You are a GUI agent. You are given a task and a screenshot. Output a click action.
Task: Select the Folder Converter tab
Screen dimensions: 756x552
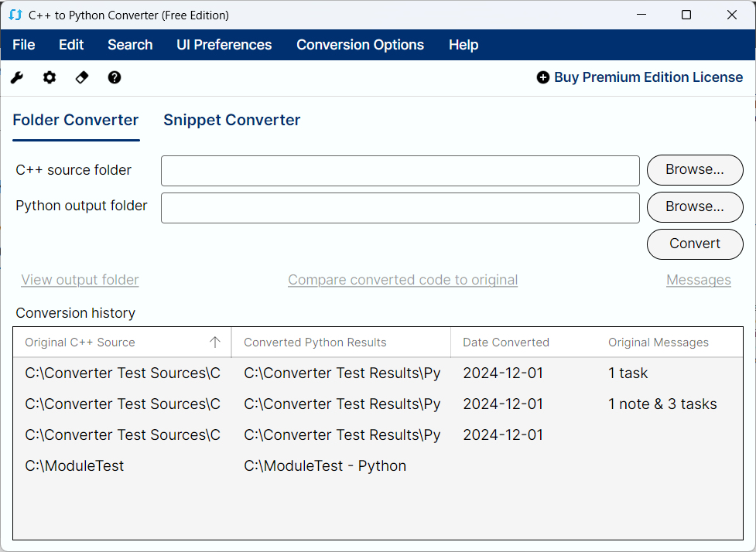76,120
